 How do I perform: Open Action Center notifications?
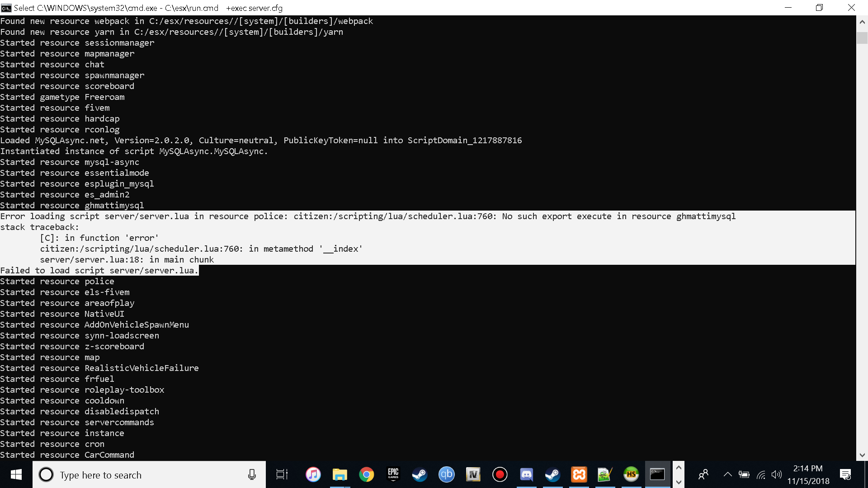845,474
